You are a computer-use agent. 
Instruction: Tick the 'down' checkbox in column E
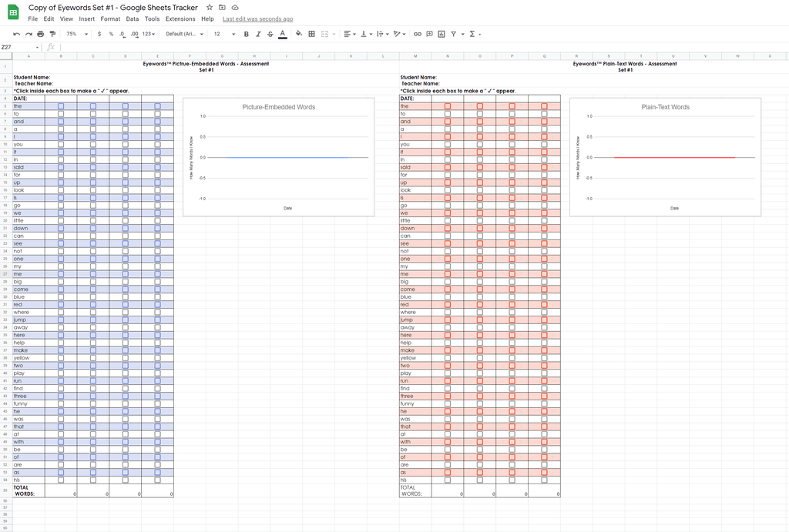(x=157, y=229)
